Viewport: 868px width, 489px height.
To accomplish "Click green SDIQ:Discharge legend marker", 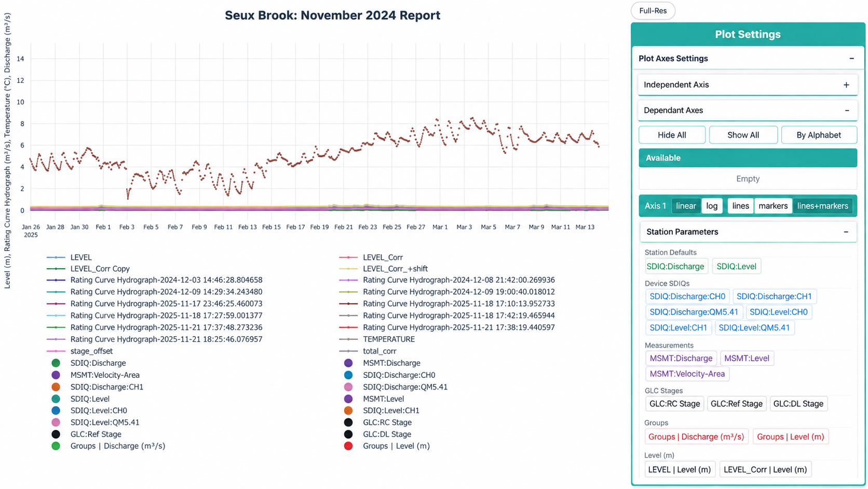I will [x=56, y=363].
